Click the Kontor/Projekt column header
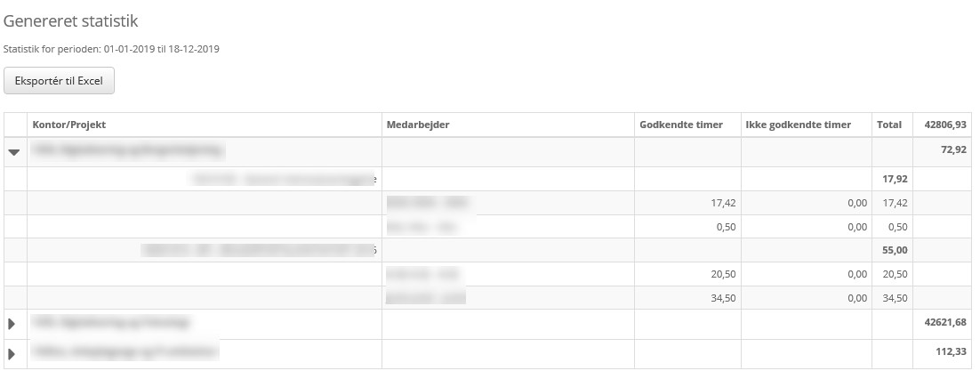This screenshot has width=980, height=387. pyautogui.click(x=69, y=125)
